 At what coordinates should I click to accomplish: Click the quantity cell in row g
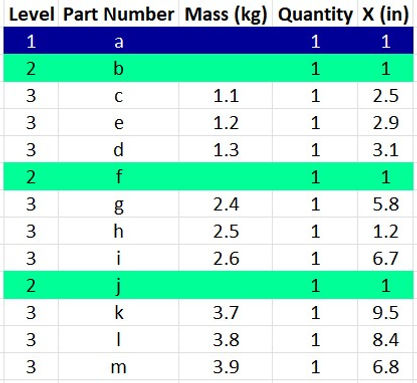pos(315,204)
